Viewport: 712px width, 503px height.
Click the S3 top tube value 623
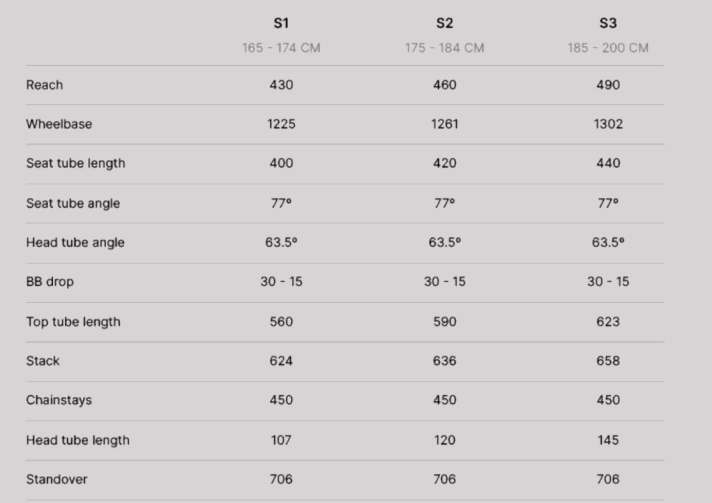click(x=607, y=322)
